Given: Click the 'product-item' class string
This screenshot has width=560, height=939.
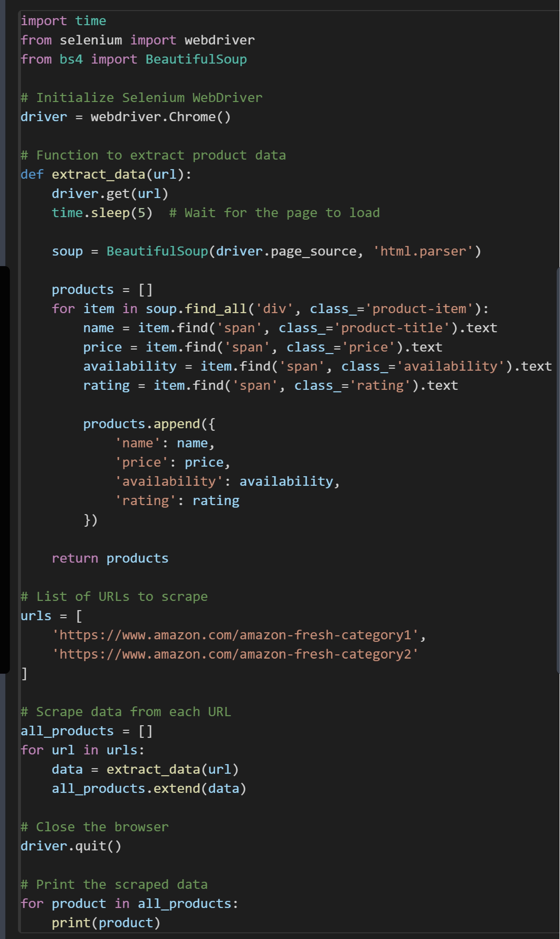Looking at the screenshot, I should coord(423,308).
